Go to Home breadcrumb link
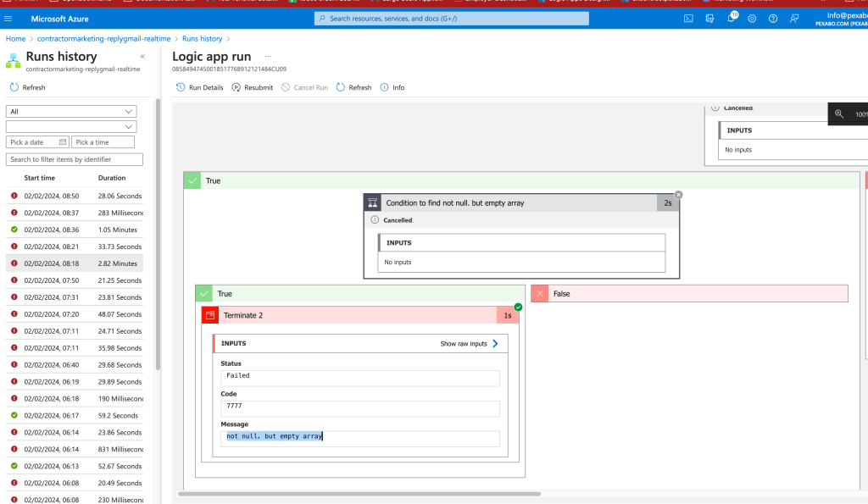 point(15,39)
